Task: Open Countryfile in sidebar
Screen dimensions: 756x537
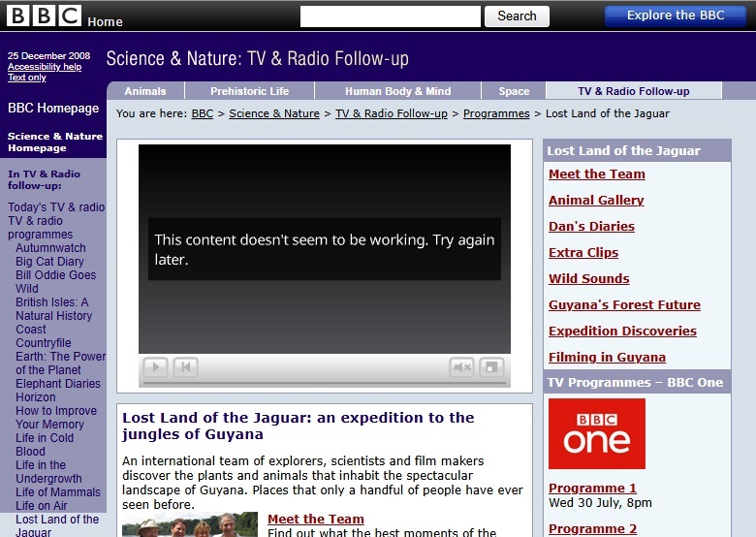Action: 43,343
